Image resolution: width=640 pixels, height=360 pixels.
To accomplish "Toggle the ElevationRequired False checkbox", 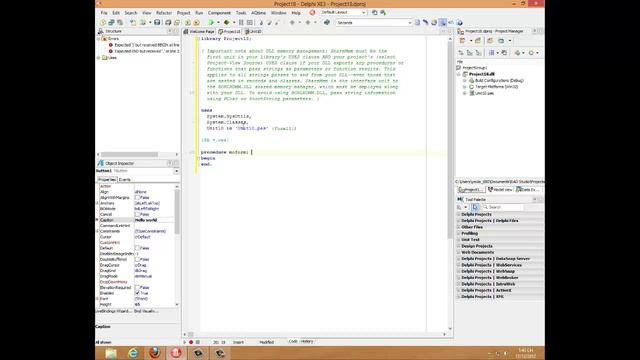I will point(138,287).
